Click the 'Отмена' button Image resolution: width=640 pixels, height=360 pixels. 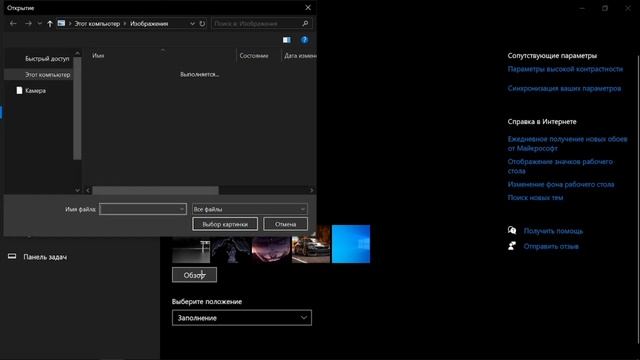tap(285, 224)
